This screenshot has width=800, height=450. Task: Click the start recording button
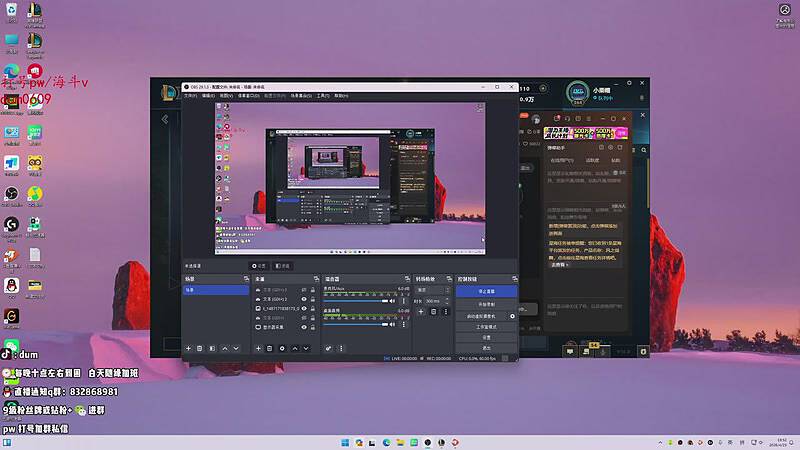pyautogui.click(x=486, y=303)
